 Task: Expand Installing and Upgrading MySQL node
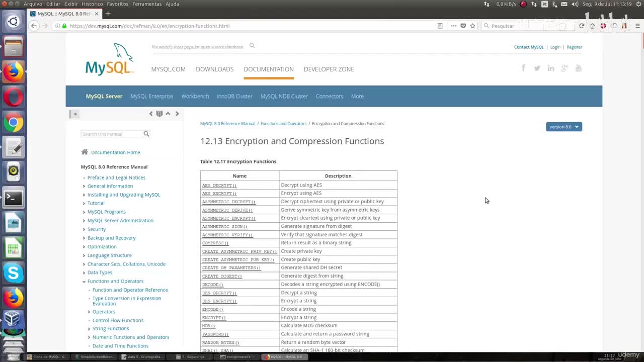[84, 195]
